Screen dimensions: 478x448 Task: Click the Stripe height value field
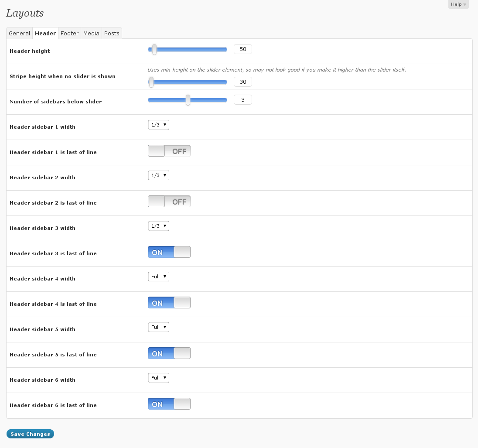pyautogui.click(x=243, y=82)
